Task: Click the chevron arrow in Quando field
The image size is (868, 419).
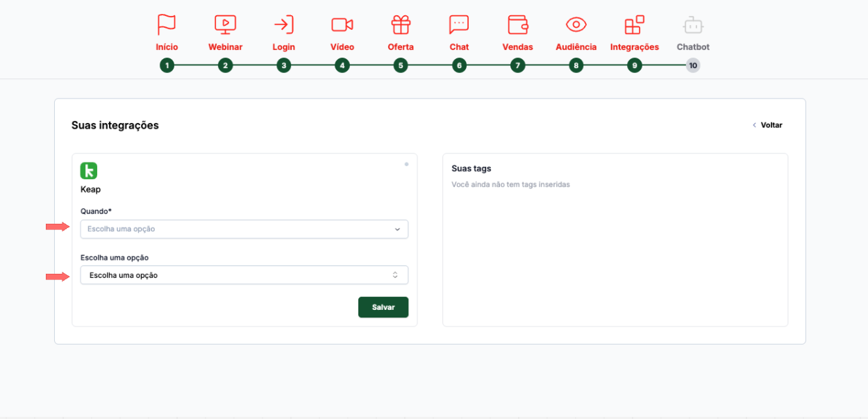Action: pyautogui.click(x=397, y=229)
